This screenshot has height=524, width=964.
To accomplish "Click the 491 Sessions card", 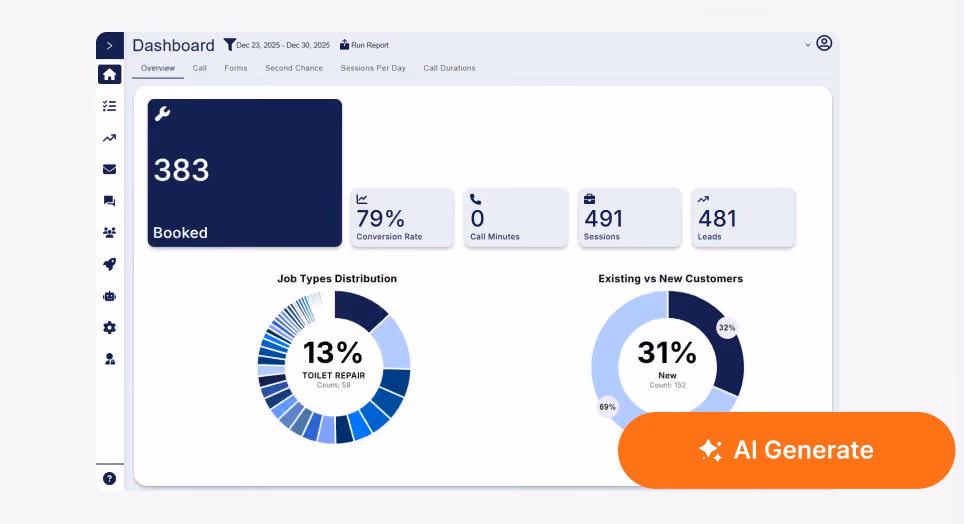I will click(630, 218).
